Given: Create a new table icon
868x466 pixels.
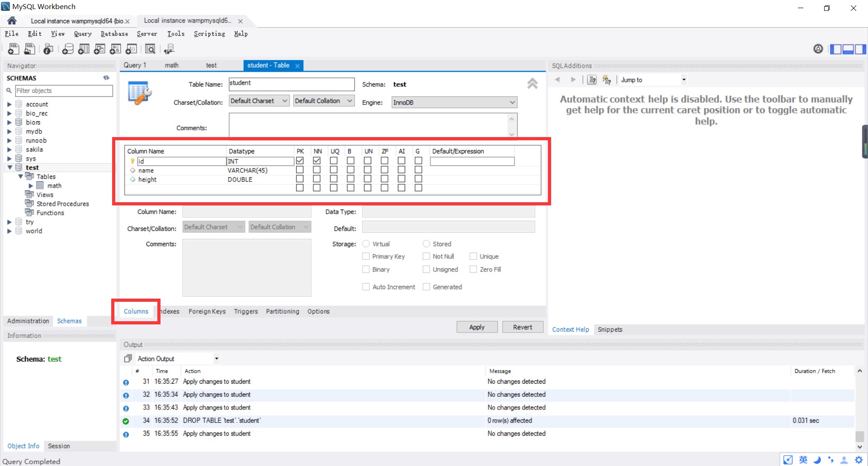Looking at the screenshot, I should 84,49.
